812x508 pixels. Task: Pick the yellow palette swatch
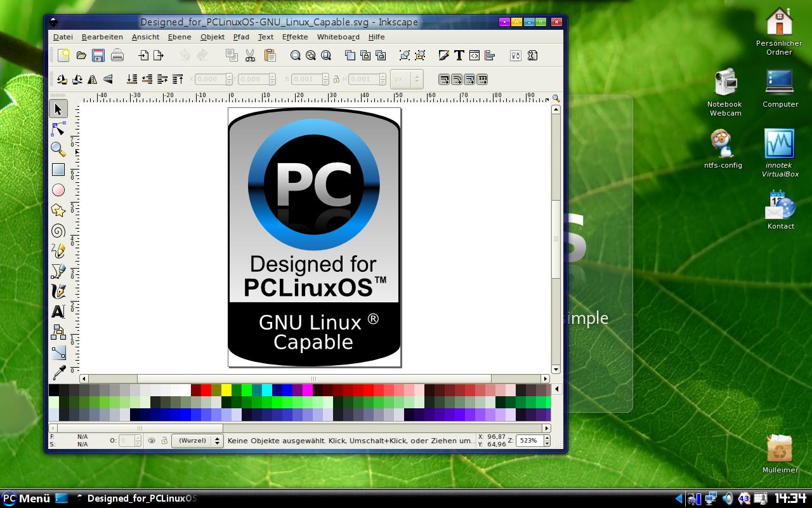[x=226, y=390]
